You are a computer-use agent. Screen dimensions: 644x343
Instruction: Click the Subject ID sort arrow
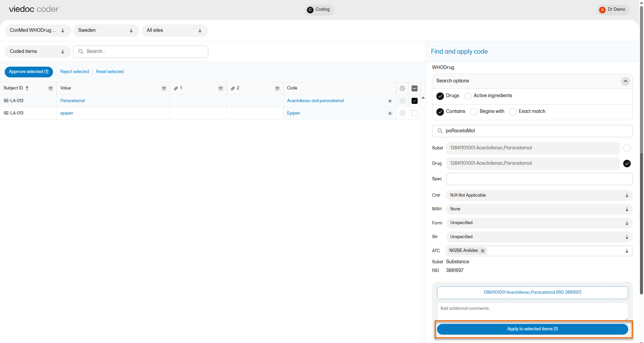(x=27, y=88)
